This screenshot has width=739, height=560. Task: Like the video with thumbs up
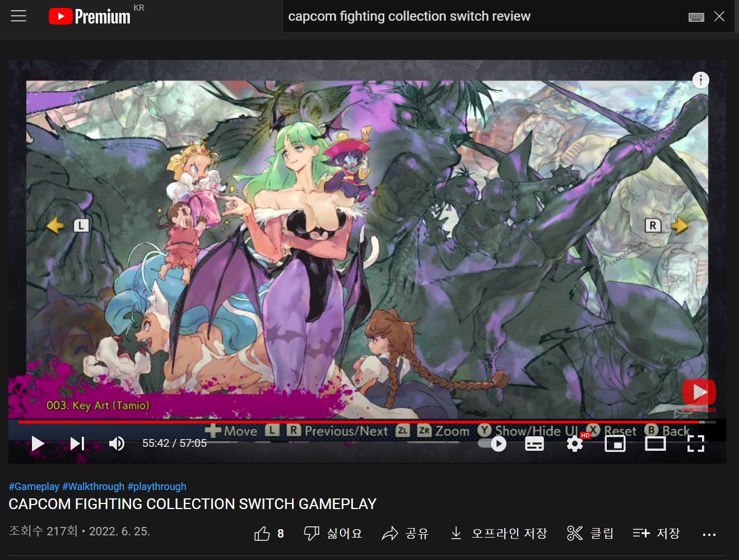point(262,533)
